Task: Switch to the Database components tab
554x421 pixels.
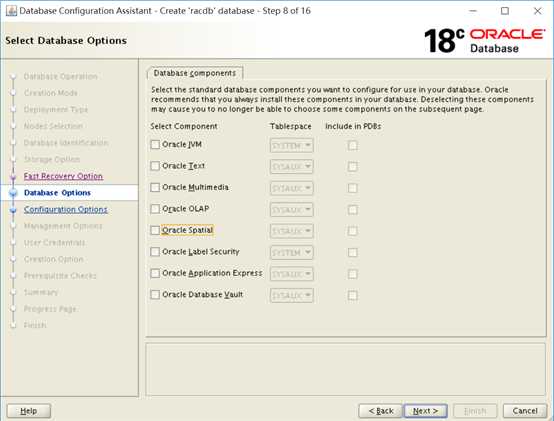Action: pyautogui.click(x=195, y=73)
